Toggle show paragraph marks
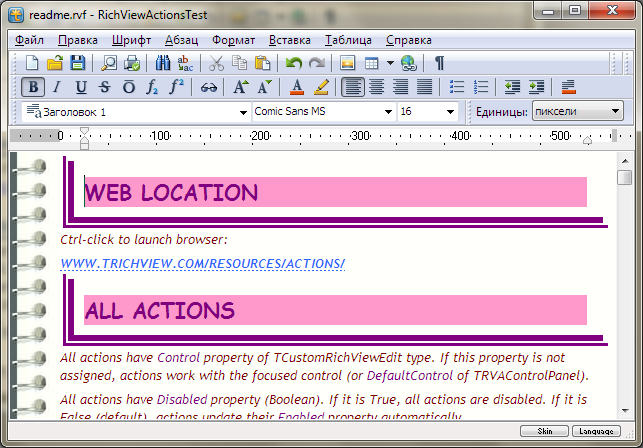Image resolution: width=643 pixels, height=448 pixels. point(439,63)
